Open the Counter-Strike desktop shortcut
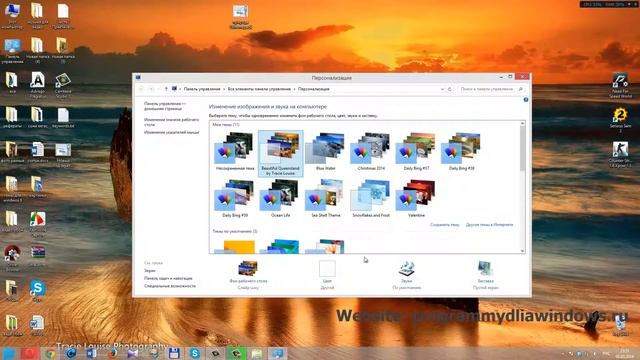 tap(620, 154)
